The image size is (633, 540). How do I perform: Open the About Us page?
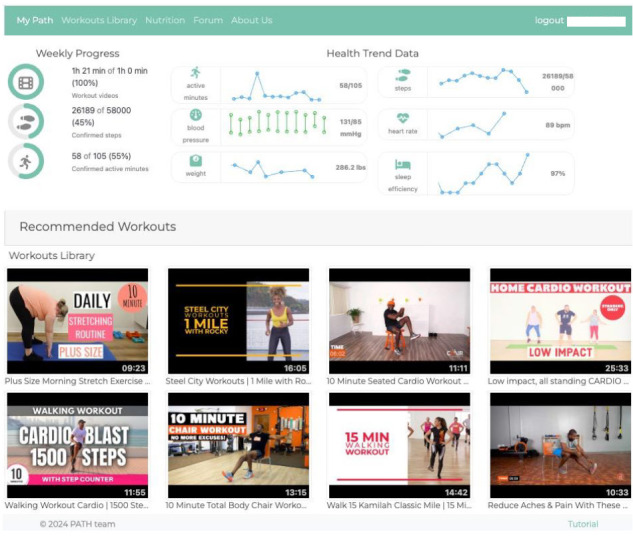(x=252, y=20)
